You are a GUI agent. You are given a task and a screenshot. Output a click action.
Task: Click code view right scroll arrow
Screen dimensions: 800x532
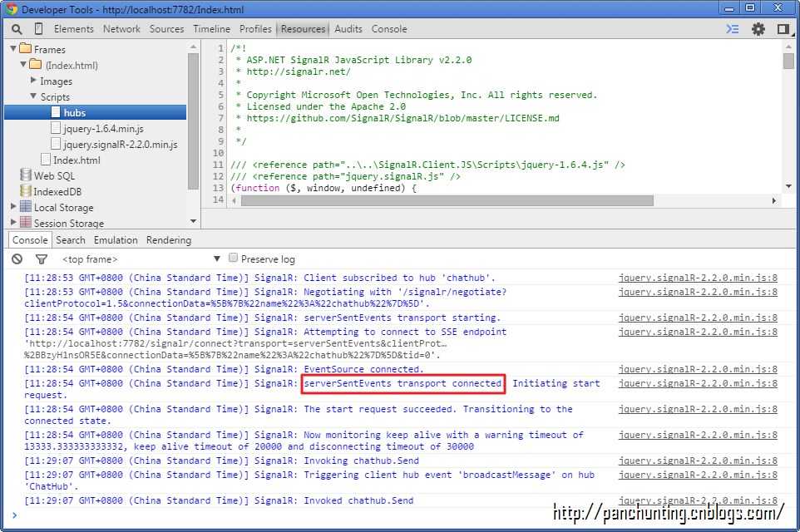[x=774, y=200]
